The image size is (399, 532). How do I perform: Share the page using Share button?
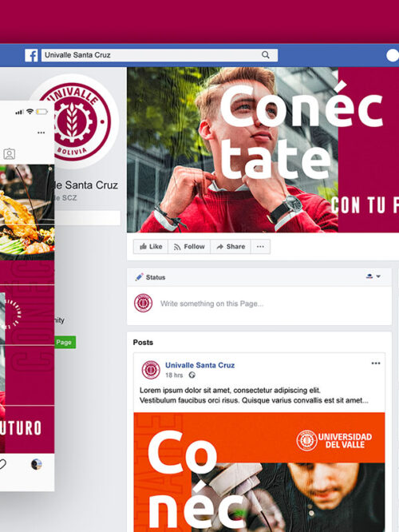[231, 247]
